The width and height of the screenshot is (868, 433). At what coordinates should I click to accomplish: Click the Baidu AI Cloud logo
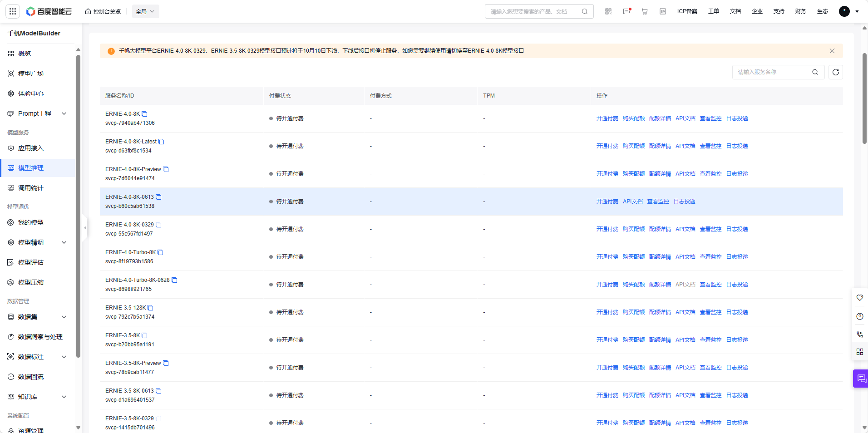(x=49, y=11)
